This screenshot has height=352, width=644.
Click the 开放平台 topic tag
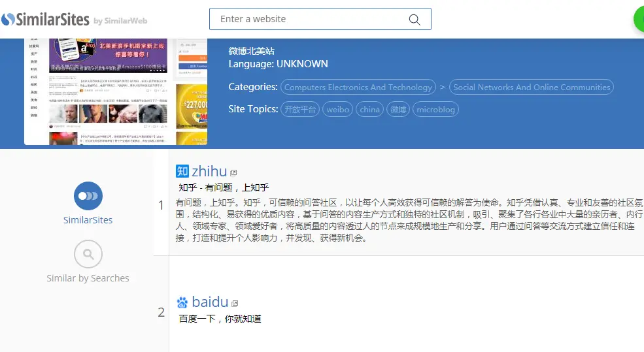[x=300, y=109]
